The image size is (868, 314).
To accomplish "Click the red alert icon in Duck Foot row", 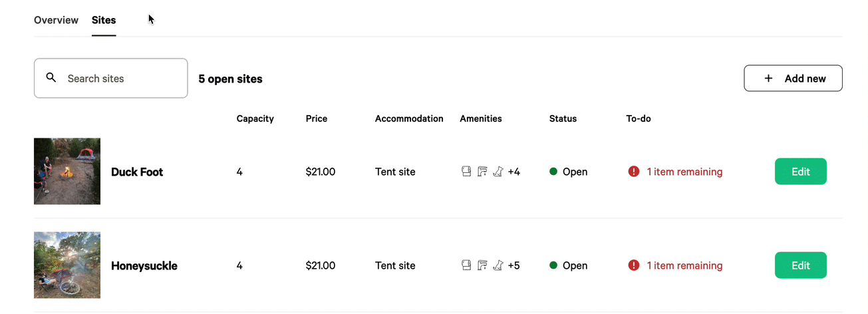I will coord(634,172).
